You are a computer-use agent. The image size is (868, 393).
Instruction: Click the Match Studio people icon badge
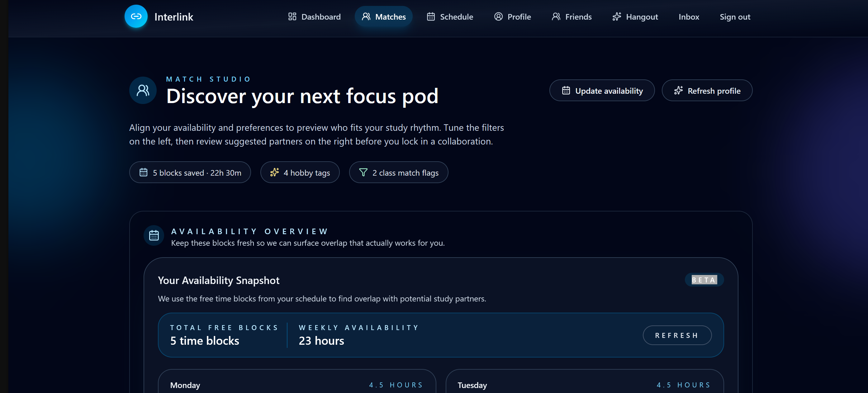pyautogui.click(x=143, y=90)
